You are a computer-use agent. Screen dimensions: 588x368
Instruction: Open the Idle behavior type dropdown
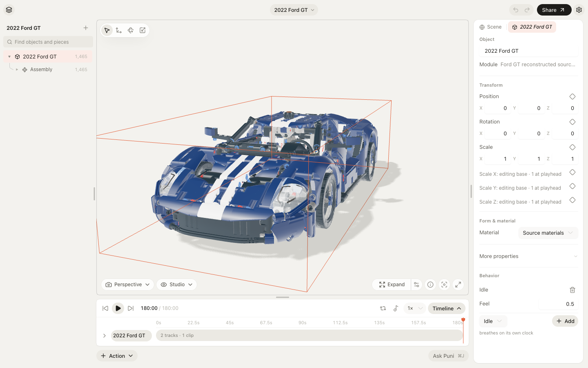pyautogui.click(x=492, y=321)
